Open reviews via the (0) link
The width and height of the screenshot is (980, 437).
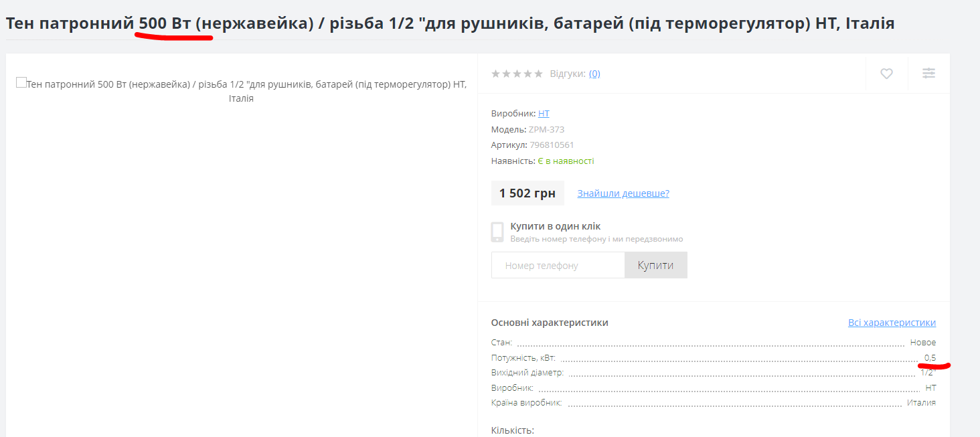tap(594, 74)
